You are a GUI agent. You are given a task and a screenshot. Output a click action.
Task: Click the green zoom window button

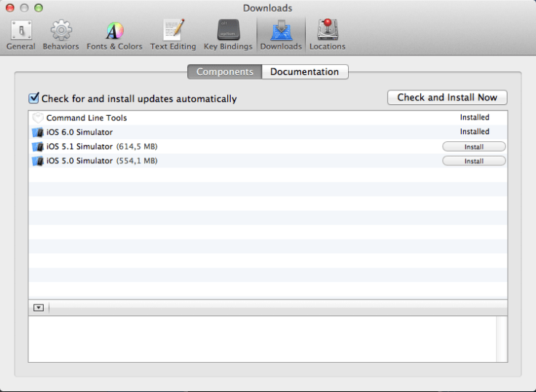point(39,8)
